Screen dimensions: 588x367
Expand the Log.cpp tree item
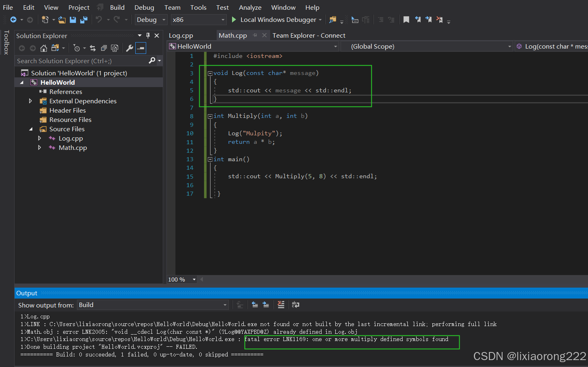(x=39, y=138)
